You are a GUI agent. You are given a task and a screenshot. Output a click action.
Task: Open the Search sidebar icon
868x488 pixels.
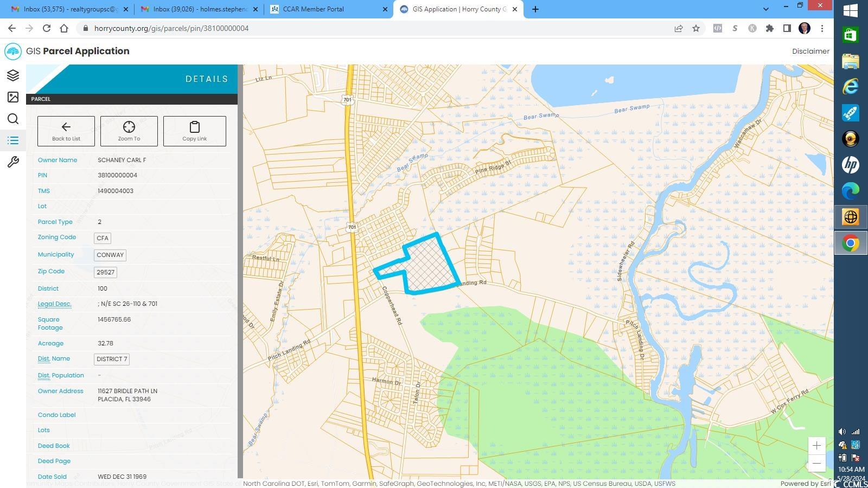tap(13, 119)
